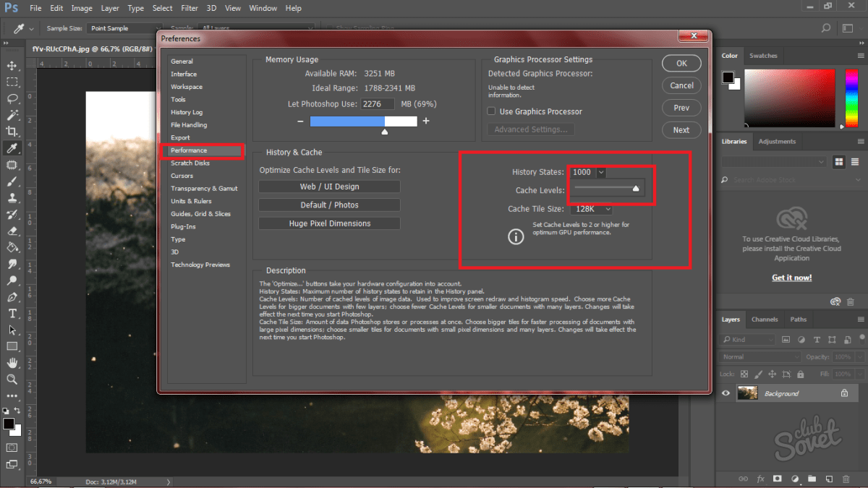Toggle lock transparent pixels icon
Screen dimensions: 868x488
coord(744,374)
